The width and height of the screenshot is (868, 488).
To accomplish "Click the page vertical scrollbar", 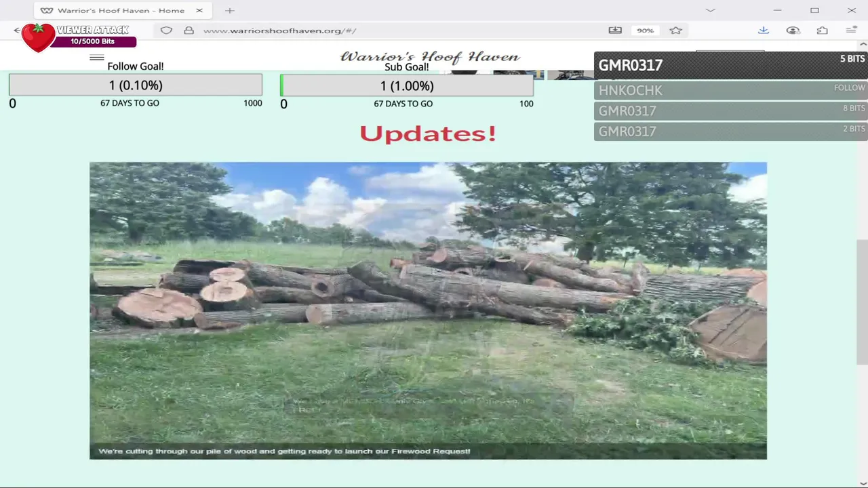I will tap(862, 302).
